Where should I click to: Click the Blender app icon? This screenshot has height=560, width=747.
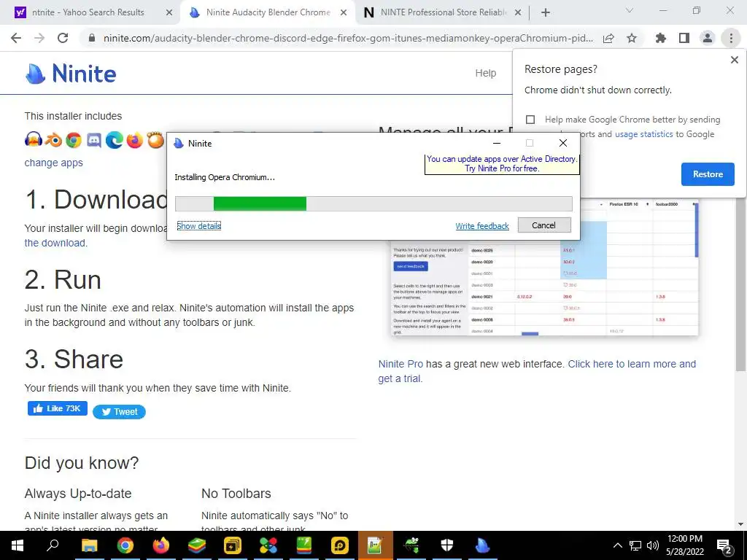54,140
